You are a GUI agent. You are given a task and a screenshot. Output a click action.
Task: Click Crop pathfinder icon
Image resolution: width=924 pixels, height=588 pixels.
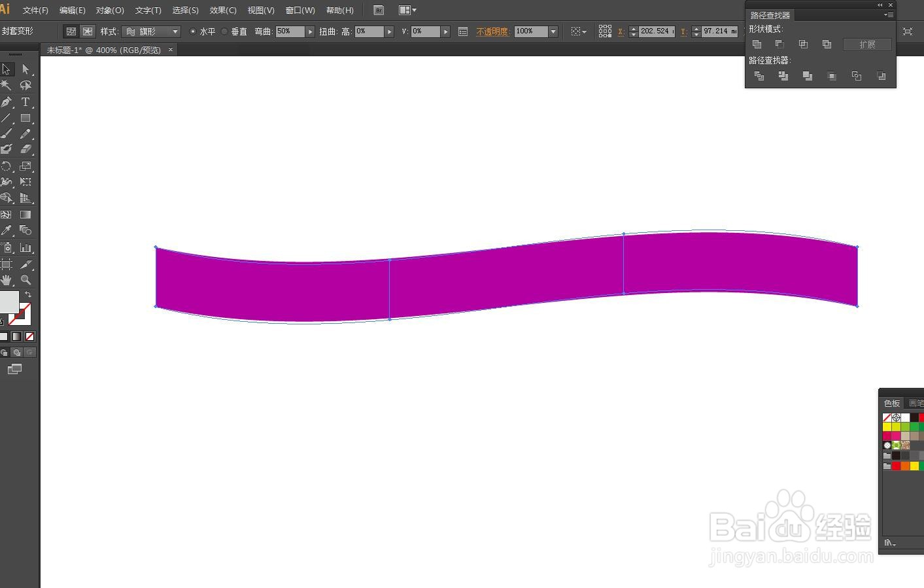tap(832, 76)
